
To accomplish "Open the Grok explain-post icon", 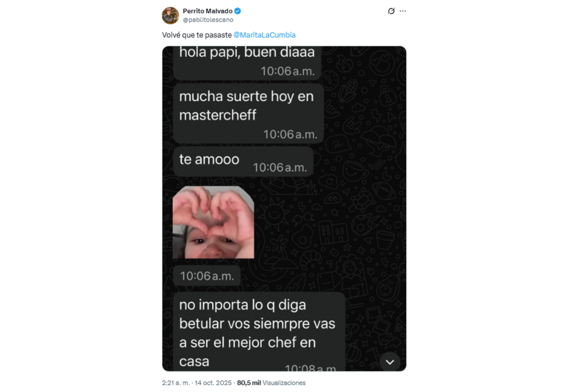I will click(x=391, y=11).
